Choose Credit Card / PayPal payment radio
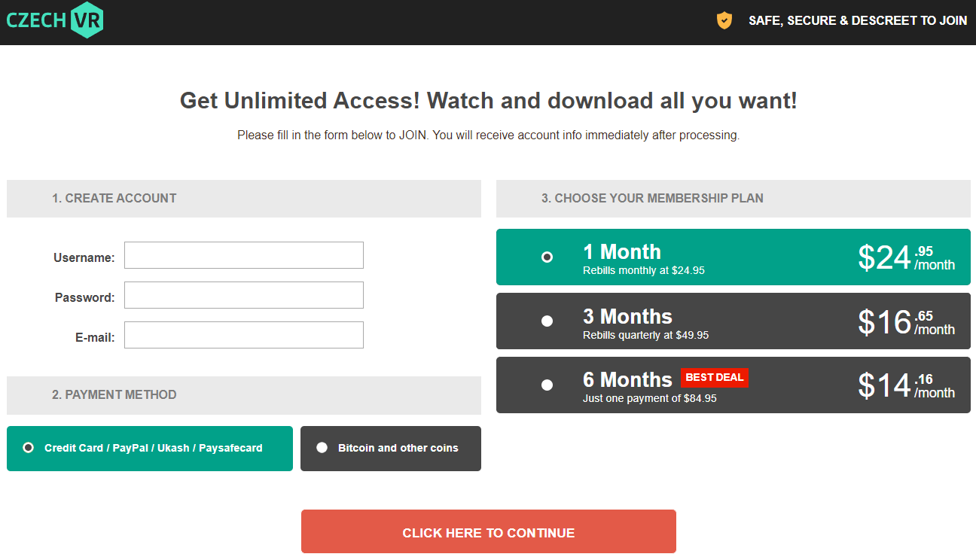This screenshot has width=976, height=560. click(x=29, y=448)
